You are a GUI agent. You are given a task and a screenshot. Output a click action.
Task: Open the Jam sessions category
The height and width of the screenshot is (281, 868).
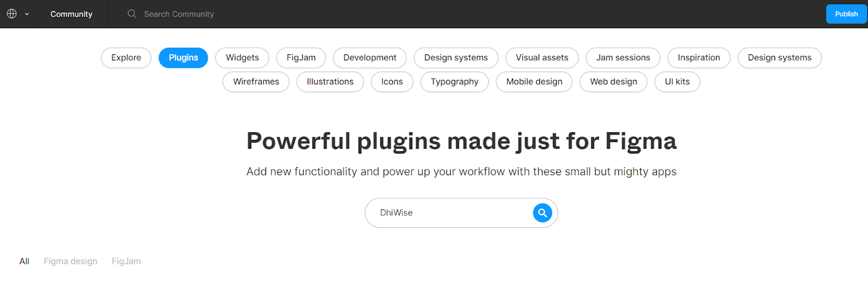click(x=623, y=58)
